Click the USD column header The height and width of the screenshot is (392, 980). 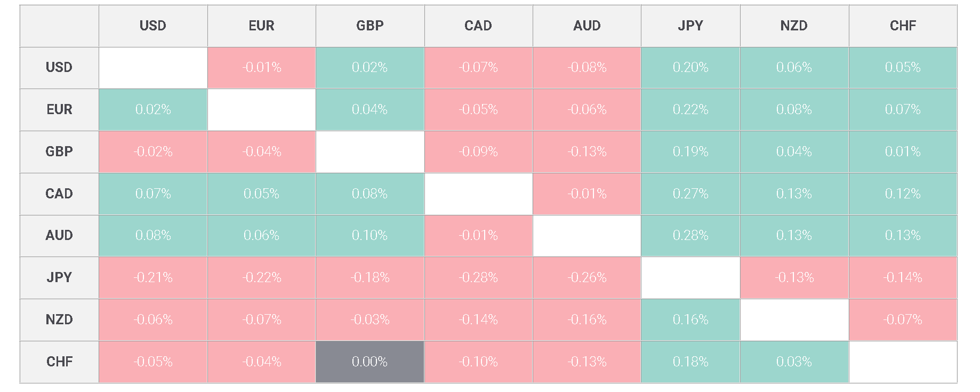153,26
